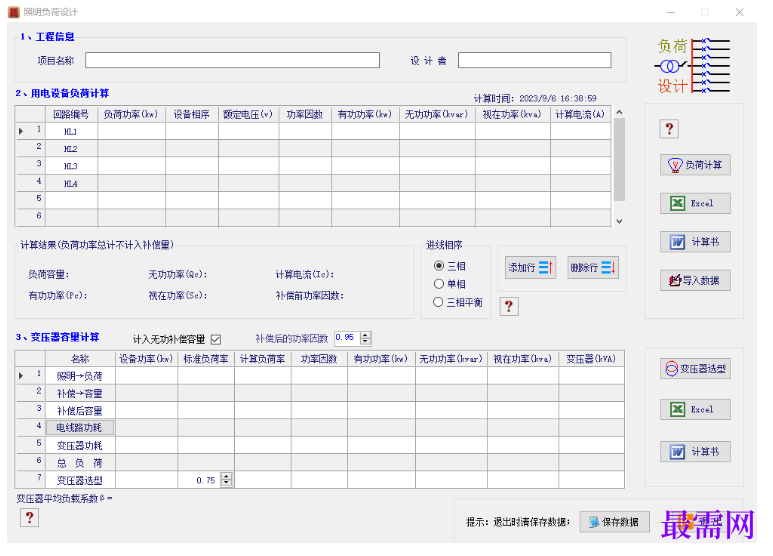Click the 项目名称 input field
This screenshot has height=556, width=773.
coord(232,60)
